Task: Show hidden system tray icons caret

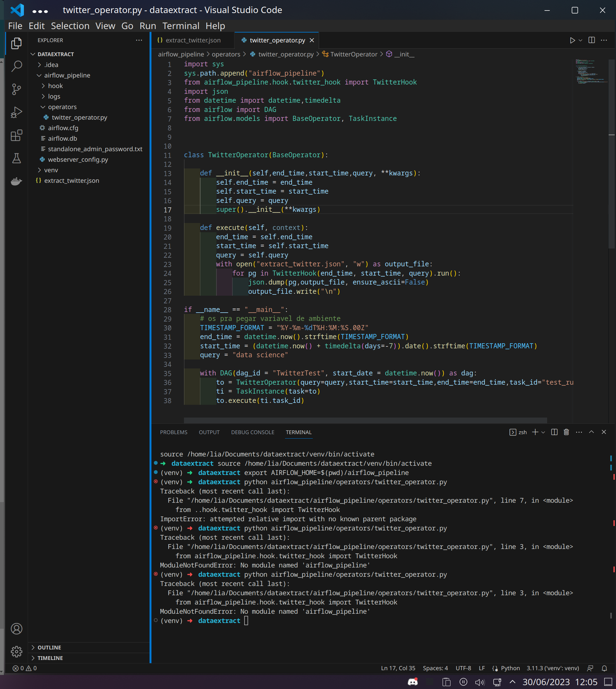Action: [512, 682]
